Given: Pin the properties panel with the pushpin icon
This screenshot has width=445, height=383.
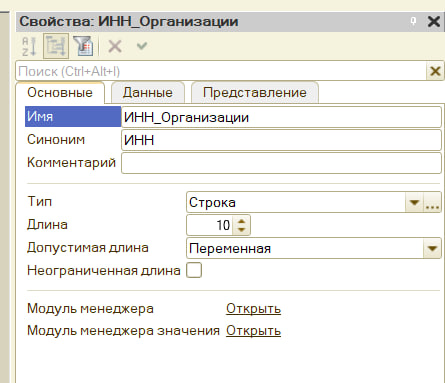Looking at the screenshot, I should click(413, 22).
